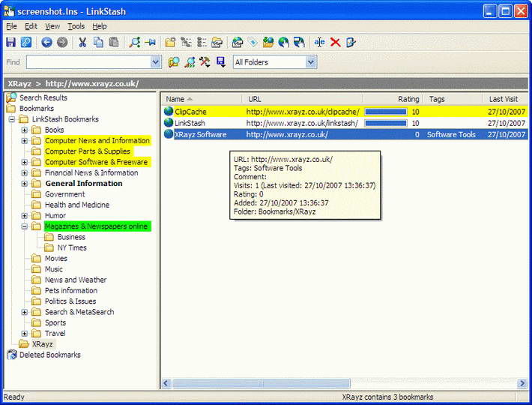Collapse Magazines & Newspapers online folder
Viewport: 532px width, 405px height.
(25, 226)
